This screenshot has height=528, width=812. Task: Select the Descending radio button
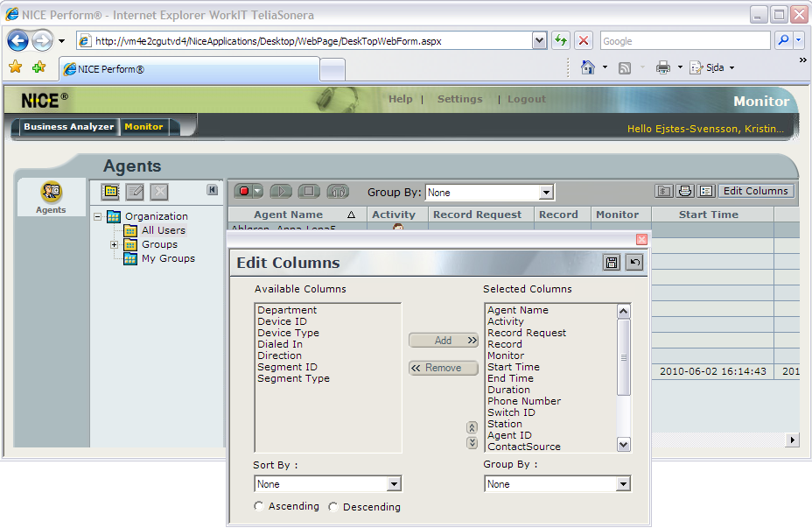tap(332, 506)
